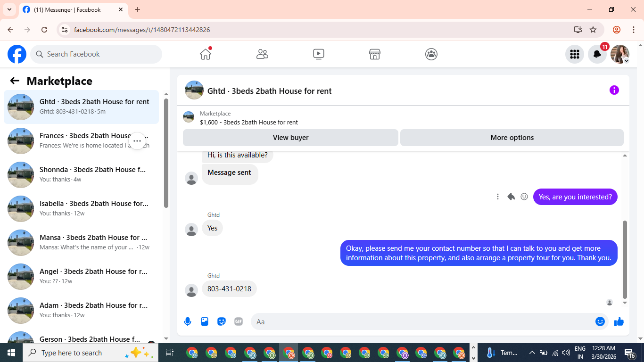Open the Chrome three-dot menu
The width and height of the screenshot is (644, 362).
[633, 30]
